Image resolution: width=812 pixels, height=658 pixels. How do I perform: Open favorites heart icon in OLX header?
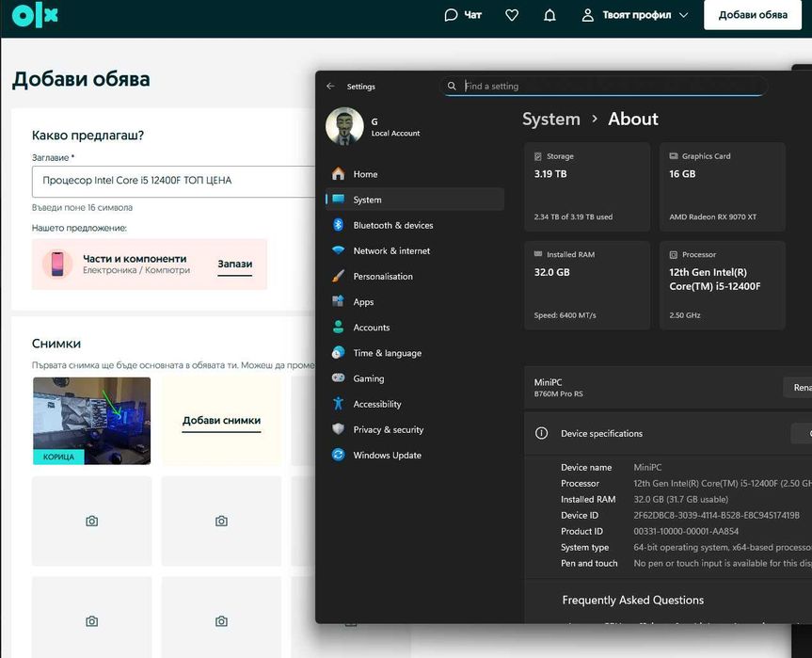pos(512,16)
